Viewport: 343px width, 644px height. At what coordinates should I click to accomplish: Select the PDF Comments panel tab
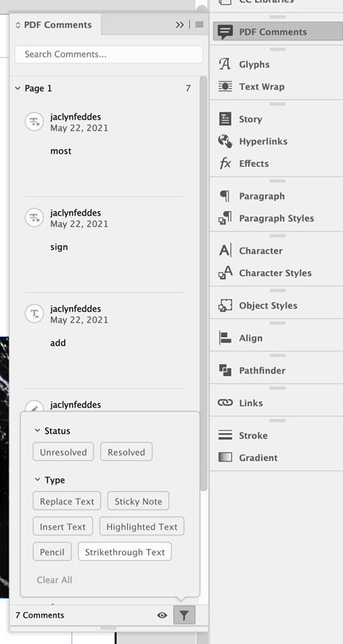point(53,25)
